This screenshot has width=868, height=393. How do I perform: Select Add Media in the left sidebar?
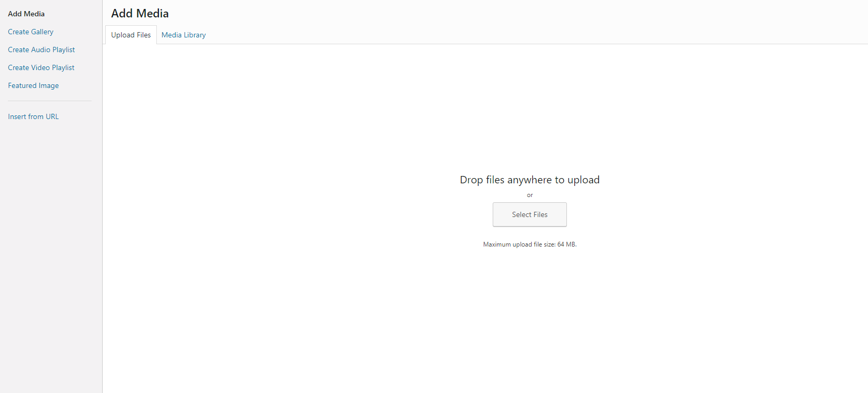26,14
